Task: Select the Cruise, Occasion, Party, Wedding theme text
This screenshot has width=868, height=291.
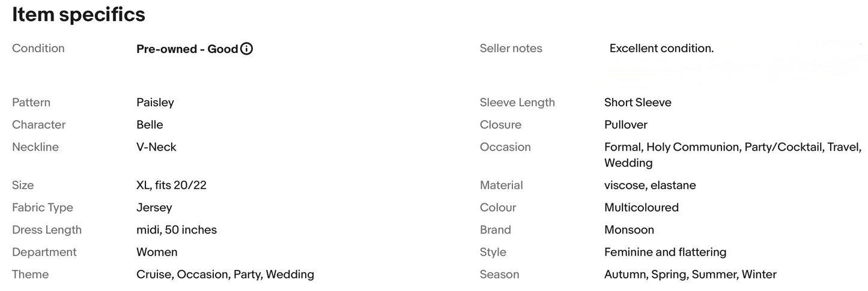Action: (x=225, y=274)
